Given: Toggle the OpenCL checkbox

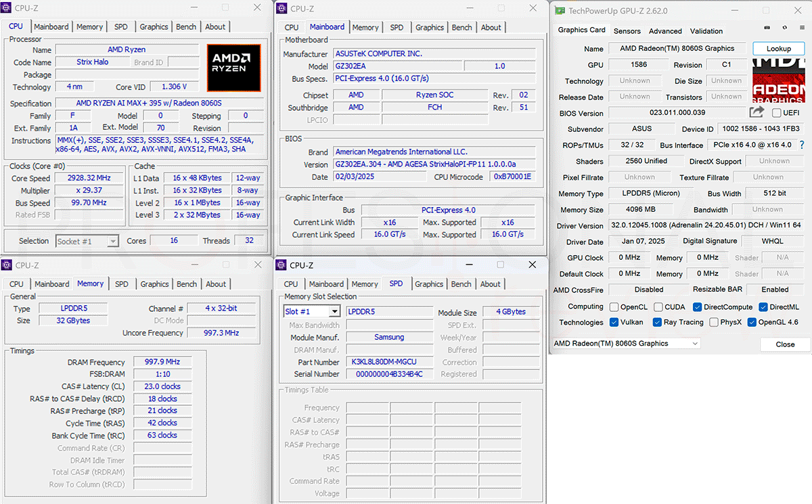Looking at the screenshot, I should [614, 307].
